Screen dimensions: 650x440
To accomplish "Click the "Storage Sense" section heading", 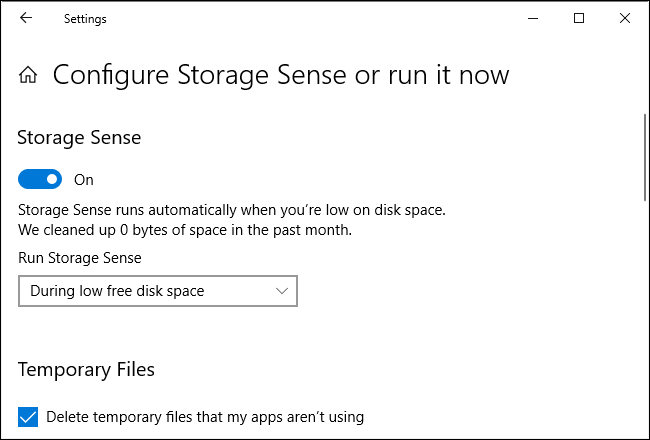I will (x=80, y=137).
